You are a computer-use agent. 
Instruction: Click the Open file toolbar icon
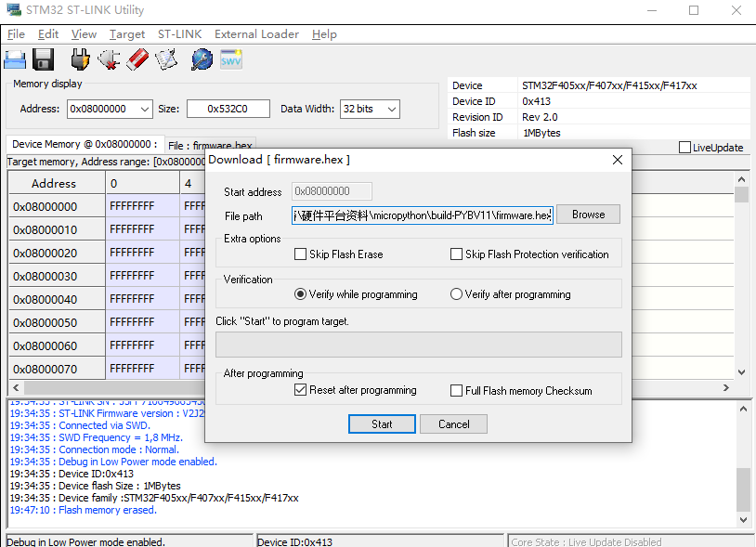tap(15, 60)
